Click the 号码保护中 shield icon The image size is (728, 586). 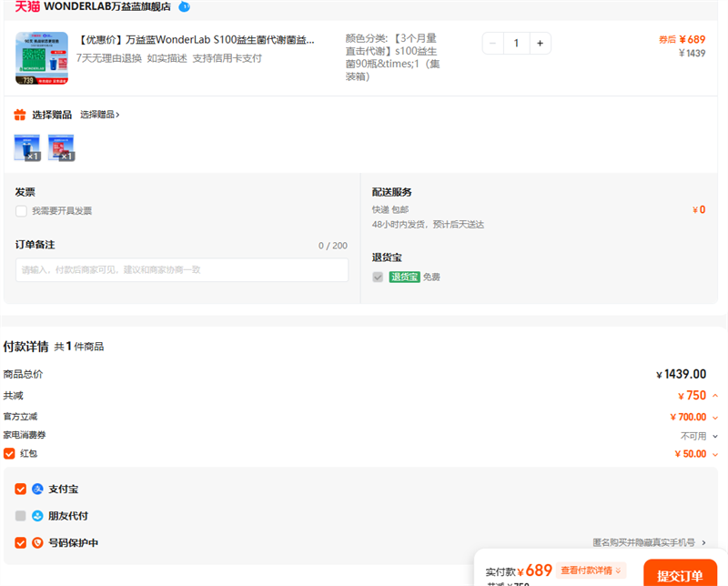37,543
